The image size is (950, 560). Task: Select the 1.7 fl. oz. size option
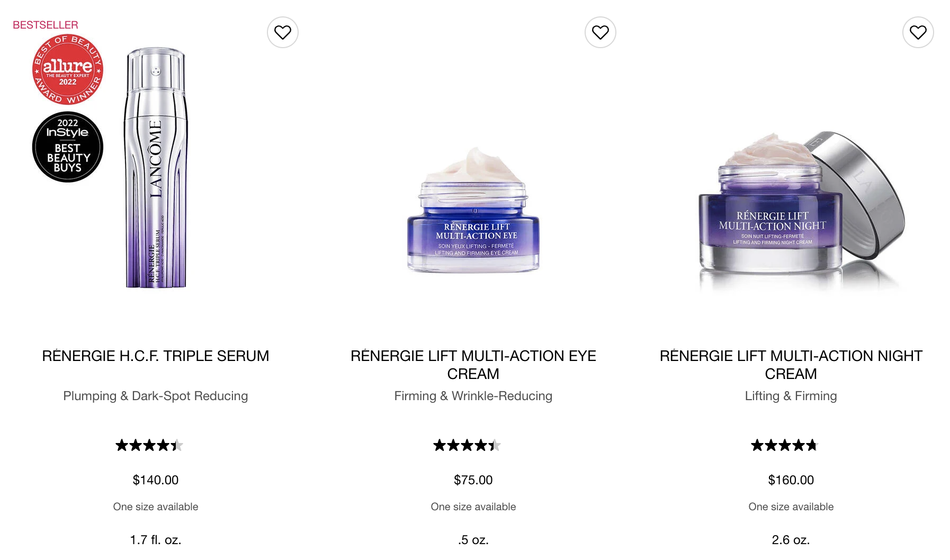156,540
